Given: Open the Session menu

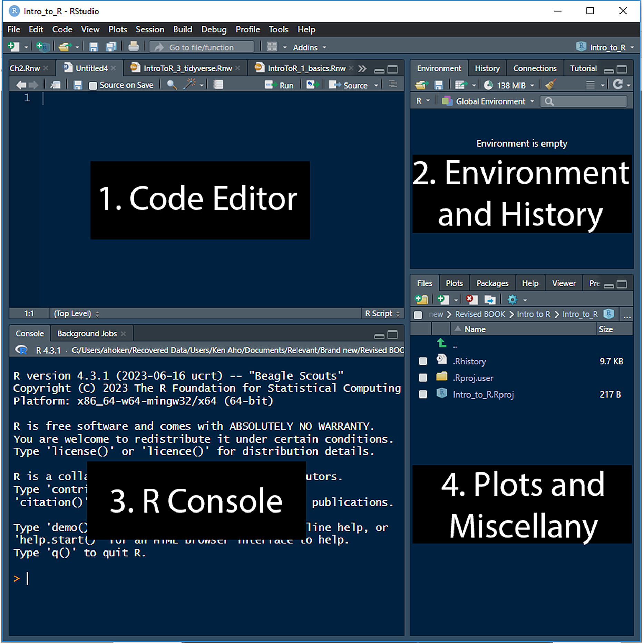Looking at the screenshot, I should point(150,29).
